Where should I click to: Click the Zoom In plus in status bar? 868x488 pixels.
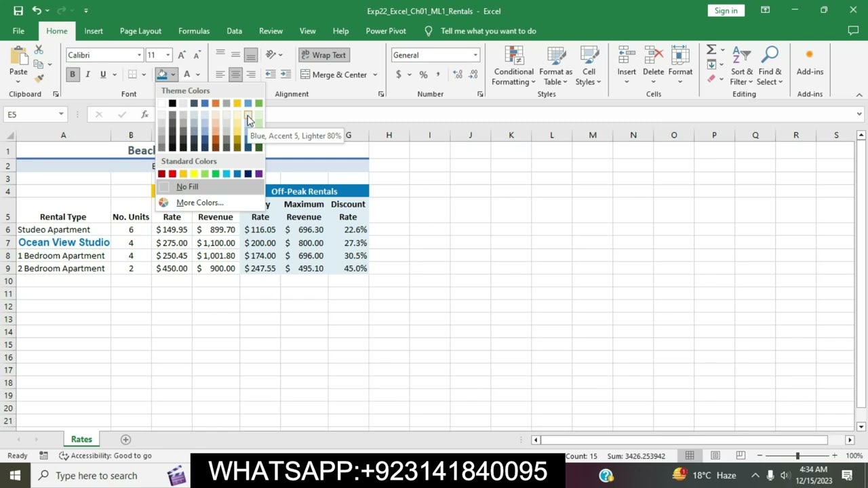[x=834, y=455]
